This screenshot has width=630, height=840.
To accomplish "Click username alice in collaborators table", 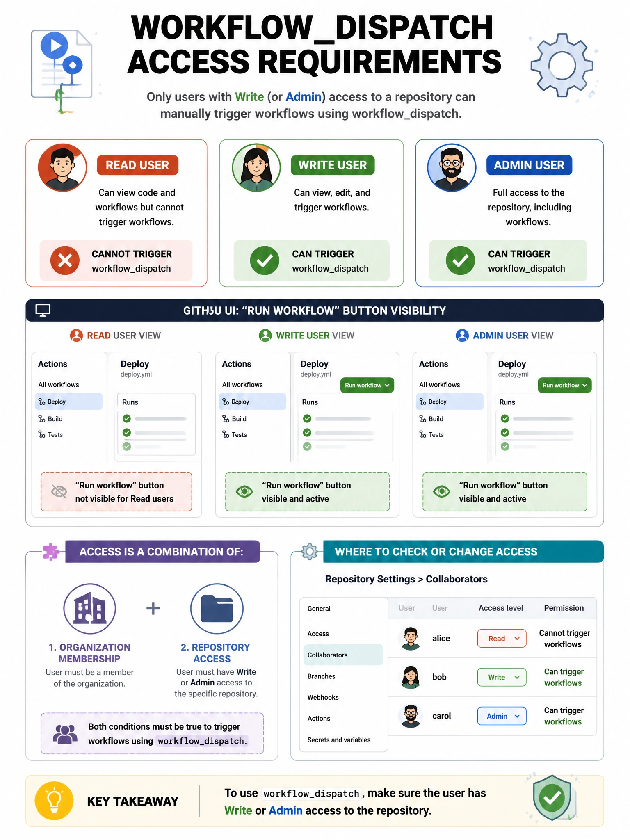I will point(441,638).
